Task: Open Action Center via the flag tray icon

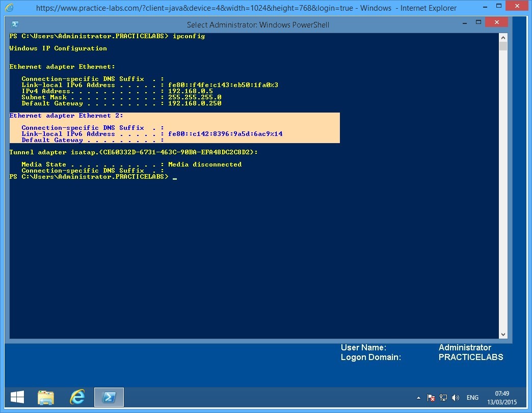Action: [431, 397]
